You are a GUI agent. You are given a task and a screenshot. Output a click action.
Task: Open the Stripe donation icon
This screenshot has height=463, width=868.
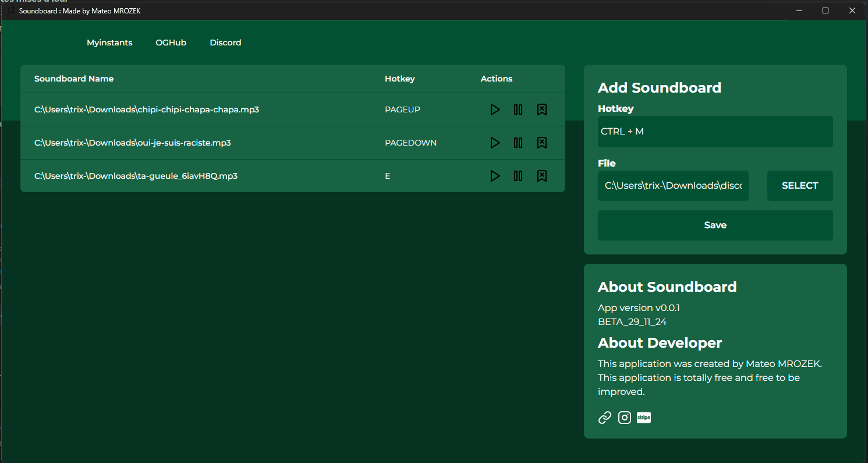pyautogui.click(x=644, y=418)
